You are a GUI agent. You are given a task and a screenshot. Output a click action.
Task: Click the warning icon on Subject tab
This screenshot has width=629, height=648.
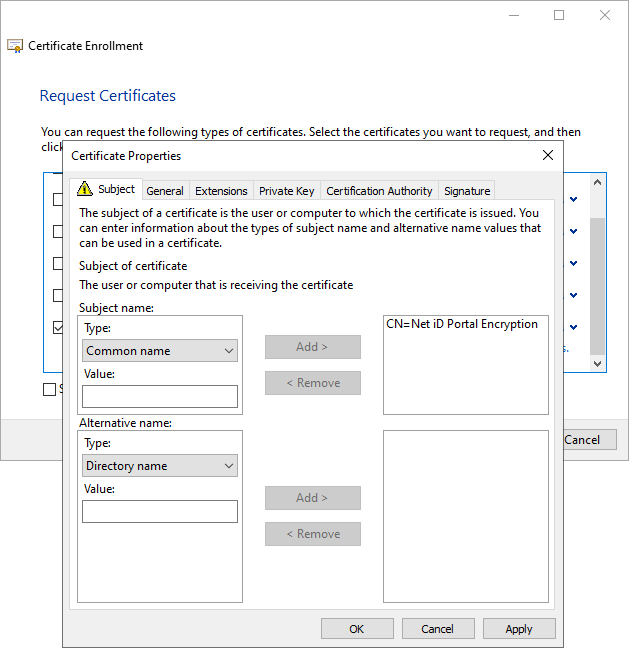[85, 189]
